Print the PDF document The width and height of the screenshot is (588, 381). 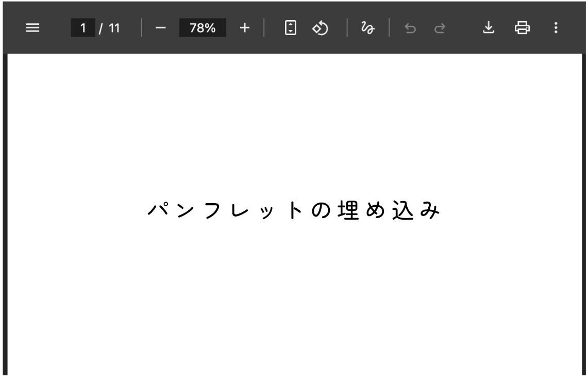(x=522, y=28)
